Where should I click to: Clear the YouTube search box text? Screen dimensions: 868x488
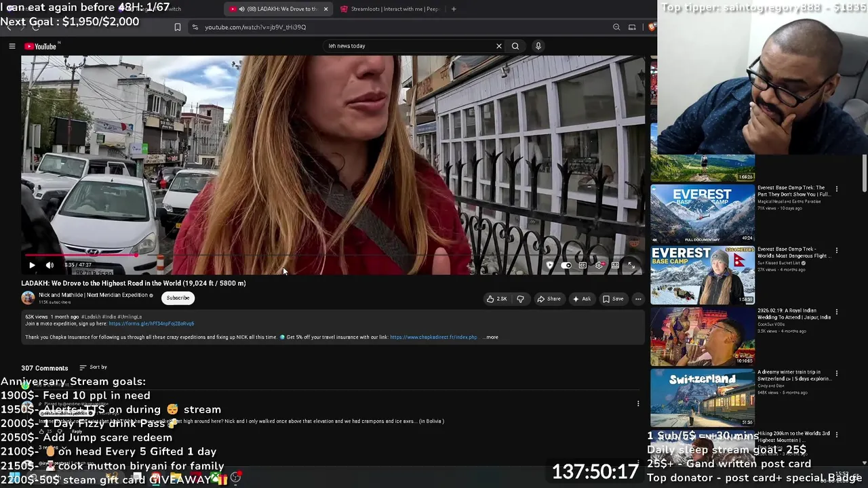(x=499, y=46)
